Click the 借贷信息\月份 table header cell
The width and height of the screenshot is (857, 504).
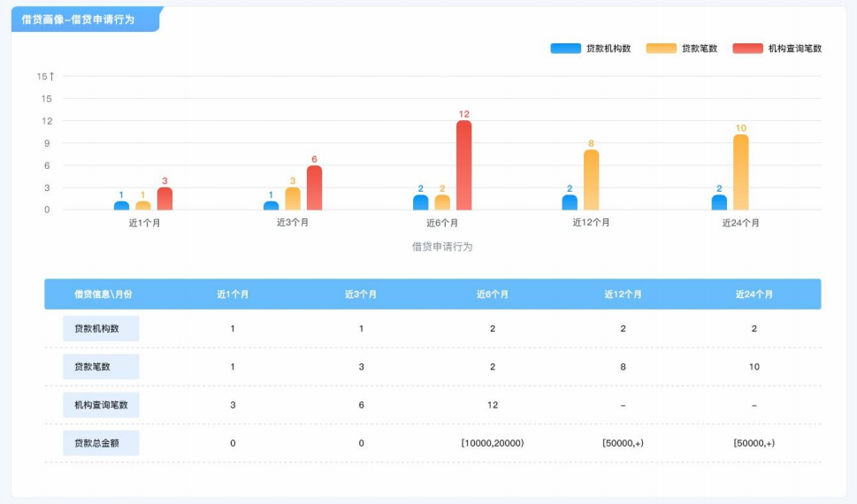click(x=103, y=294)
